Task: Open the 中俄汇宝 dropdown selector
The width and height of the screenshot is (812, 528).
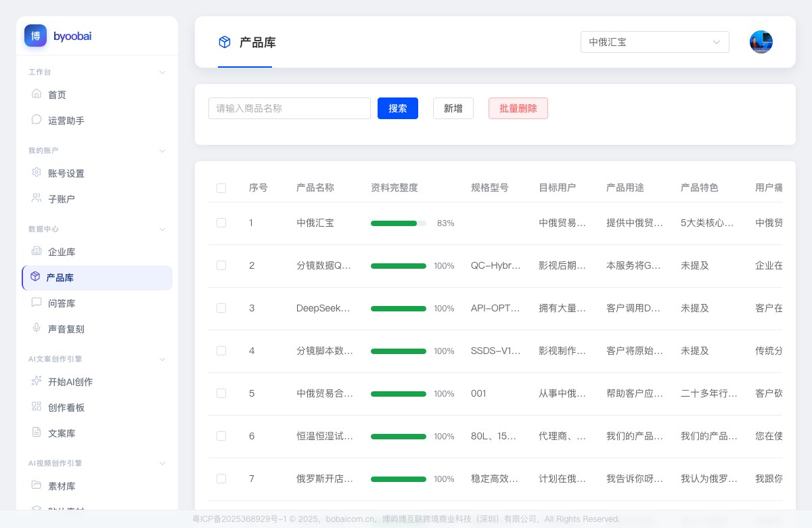Action: [655, 42]
